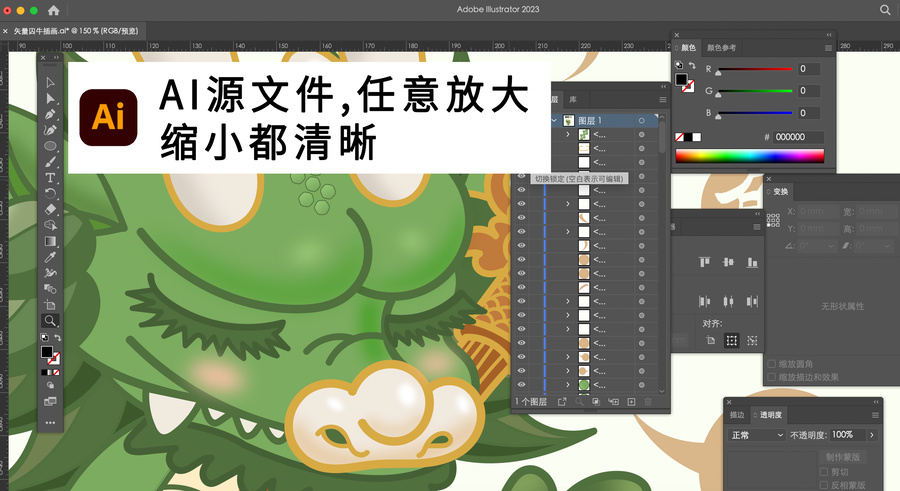Pick a color from the spectrum bar
This screenshot has height=491, width=900.
point(750,156)
